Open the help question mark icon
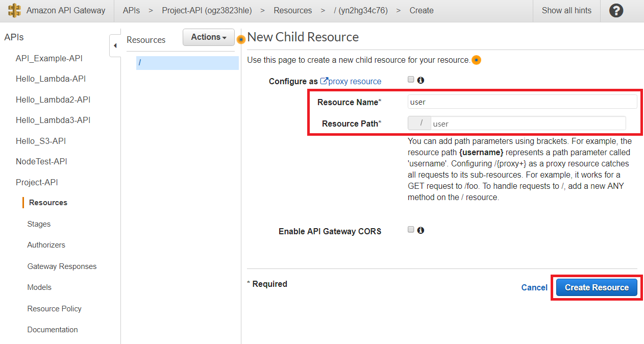This screenshot has height=344, width=644. tap(616, 10)
